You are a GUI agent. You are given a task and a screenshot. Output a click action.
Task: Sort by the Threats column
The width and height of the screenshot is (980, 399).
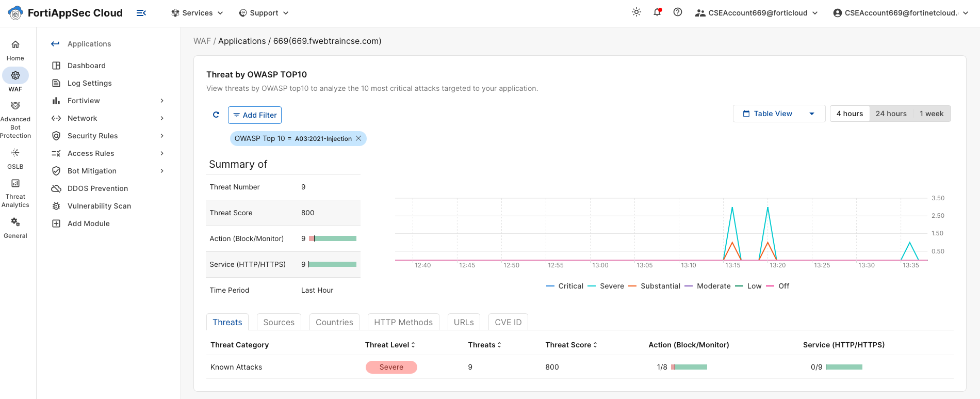pyautogui.click(x=484, y=345)
